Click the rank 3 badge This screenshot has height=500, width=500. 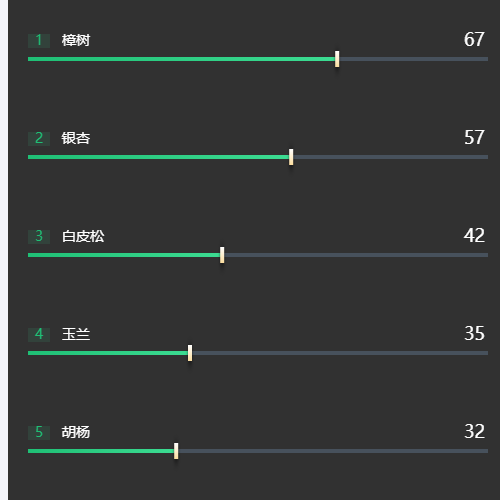tap(39, 237)
